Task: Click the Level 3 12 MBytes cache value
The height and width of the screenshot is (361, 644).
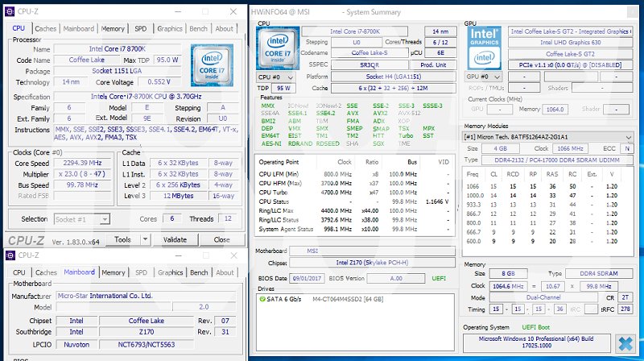Action: [x=179, y=196]
